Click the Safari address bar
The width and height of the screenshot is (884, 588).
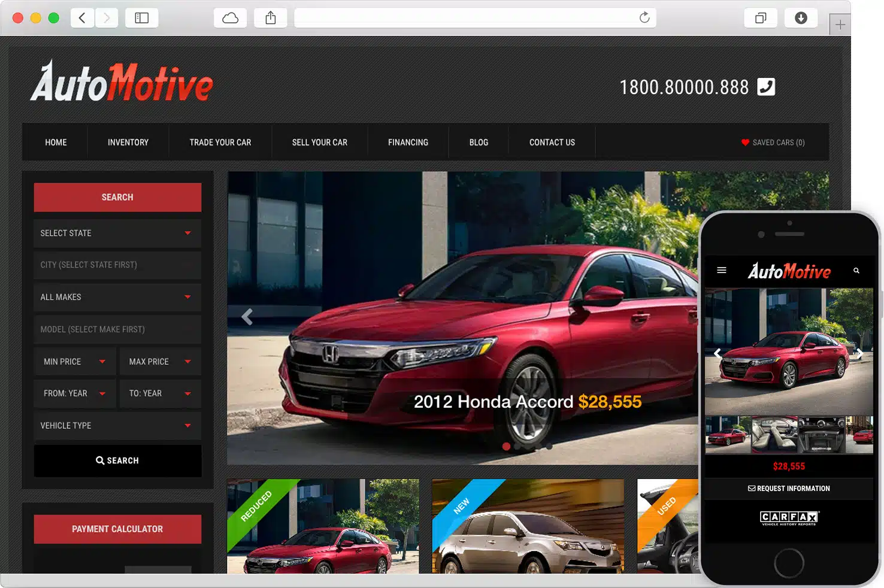click(x=475, y=18)
